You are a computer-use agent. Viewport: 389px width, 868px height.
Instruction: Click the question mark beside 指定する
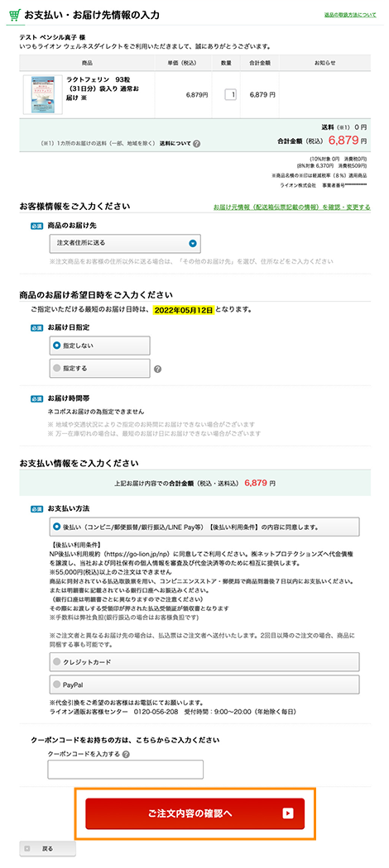coord(157,369)
